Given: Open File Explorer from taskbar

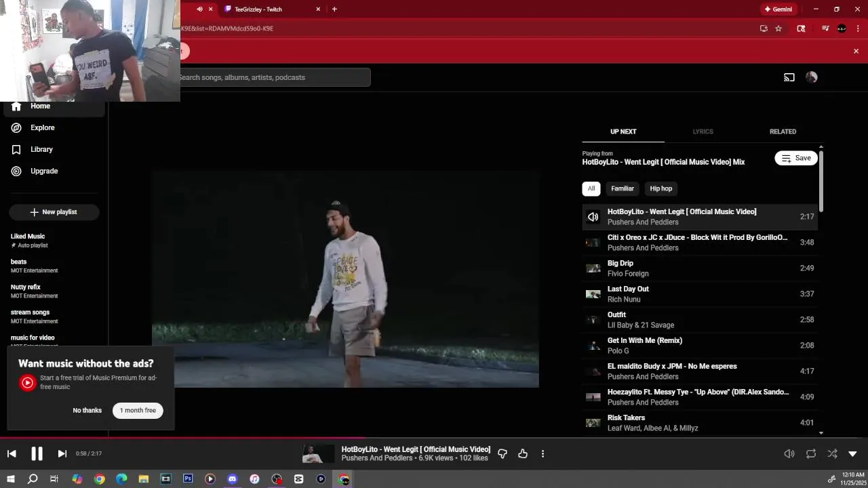Looking at the screenshot, I should (144, 479).
